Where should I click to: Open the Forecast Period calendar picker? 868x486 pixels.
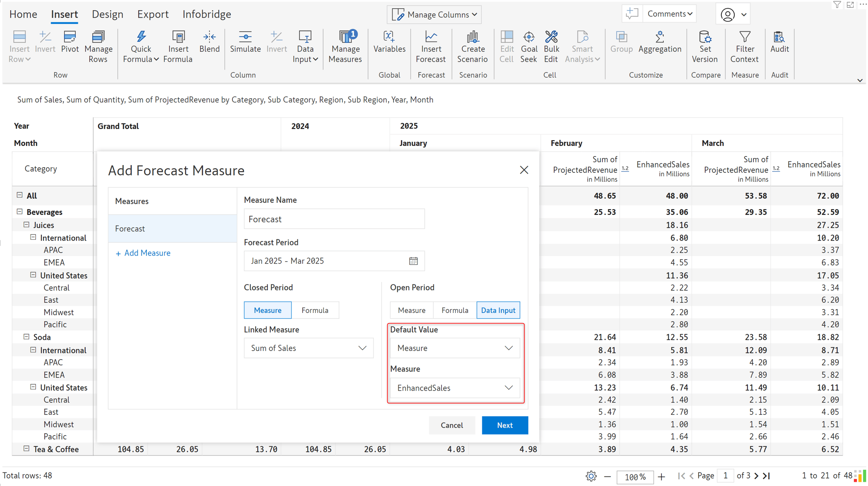pyautogui.click(x=413, y=261)
